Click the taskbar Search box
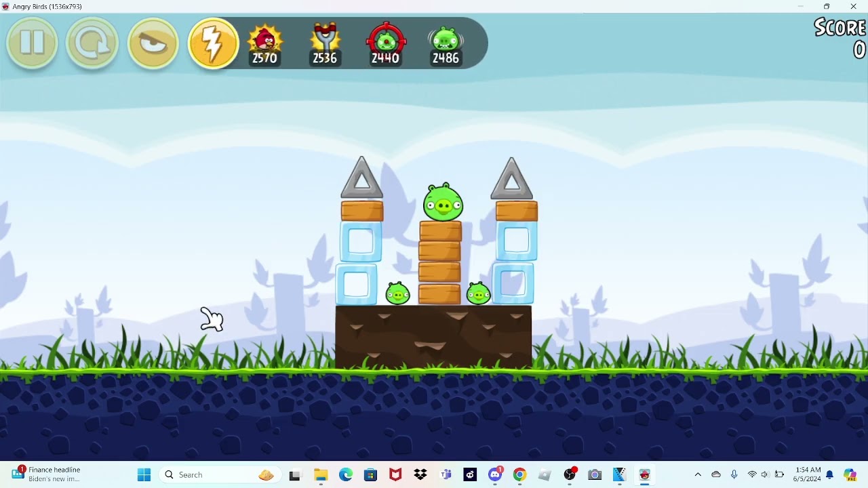This screenshot has height=488, width=868. tap(219, 474)
